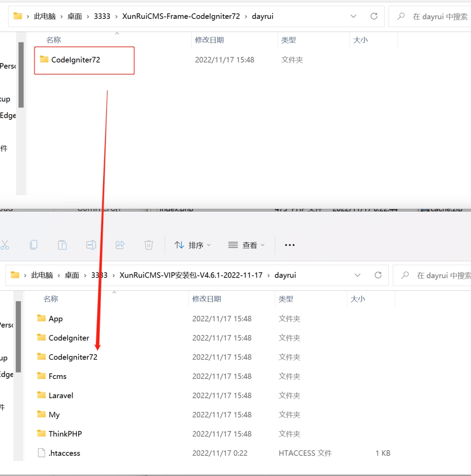Click 此电脑 breadcrumb in lower window
The image size is (471, 476).
click(x=42, y=275)
